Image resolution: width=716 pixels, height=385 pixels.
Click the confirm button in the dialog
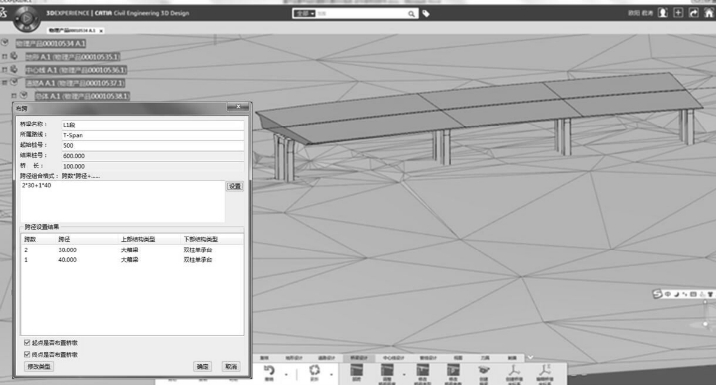point(202,366)
